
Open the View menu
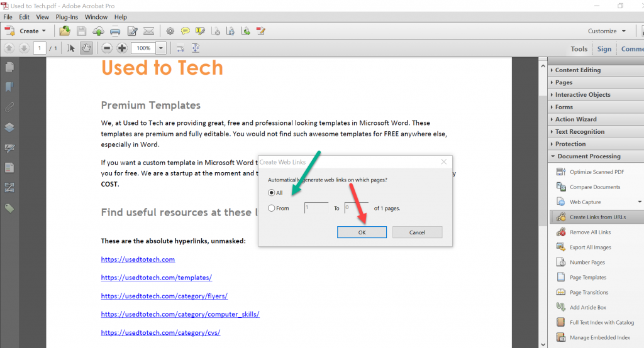pos(42,17)
